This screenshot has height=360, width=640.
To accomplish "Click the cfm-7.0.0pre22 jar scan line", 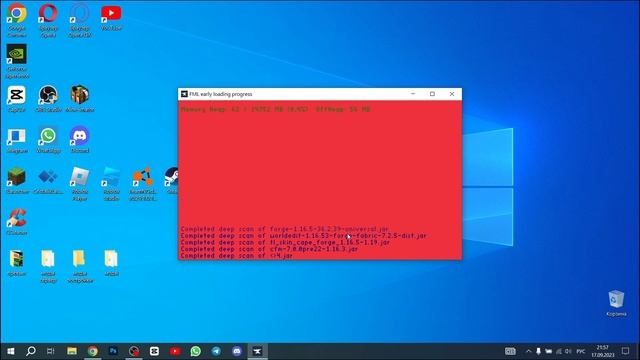I will click(x=269, y=249).
